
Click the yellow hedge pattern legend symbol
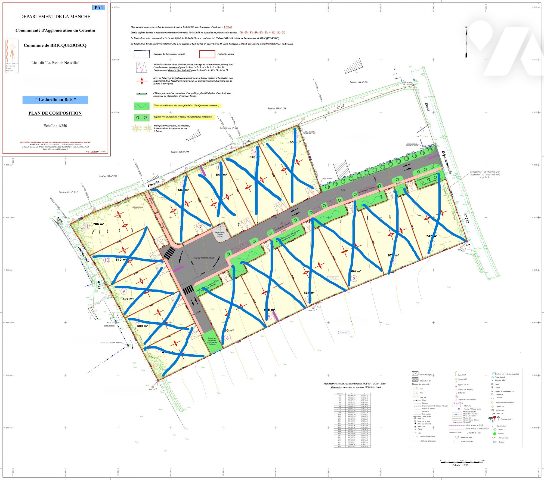click(142, 128)
